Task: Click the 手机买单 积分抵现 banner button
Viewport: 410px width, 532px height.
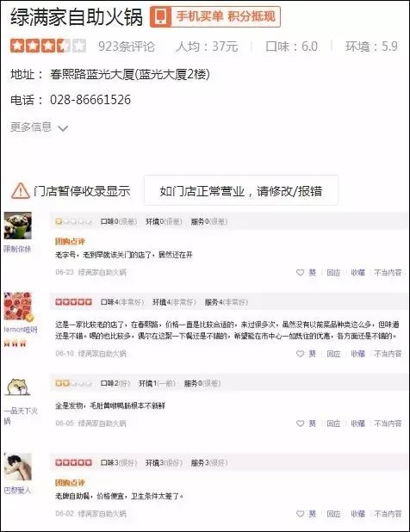Action: (x=215, y=16)
